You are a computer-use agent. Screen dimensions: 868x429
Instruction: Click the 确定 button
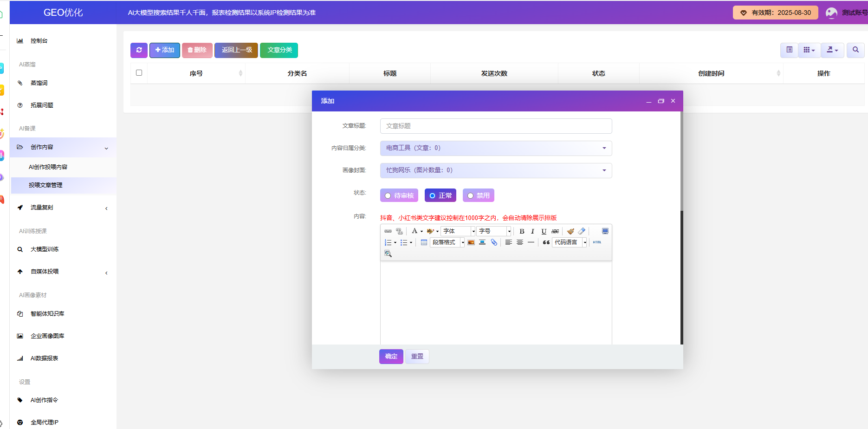pyautogui.click(x=391, y=357)
